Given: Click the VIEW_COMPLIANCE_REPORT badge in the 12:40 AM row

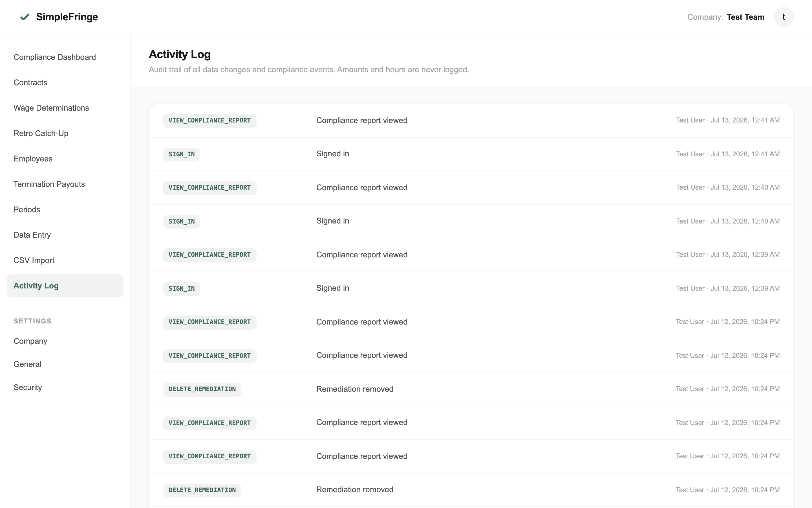Looking at the screenshot, I should click(210, 188).
